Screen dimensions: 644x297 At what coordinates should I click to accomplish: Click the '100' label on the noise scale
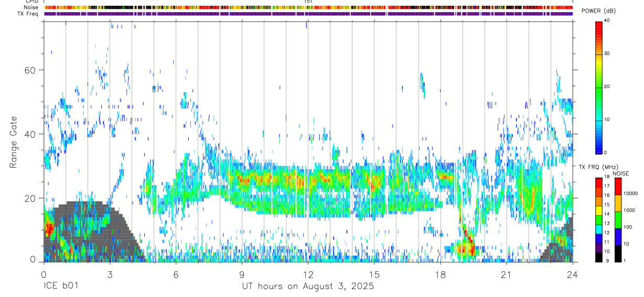[x=629, y=227]
